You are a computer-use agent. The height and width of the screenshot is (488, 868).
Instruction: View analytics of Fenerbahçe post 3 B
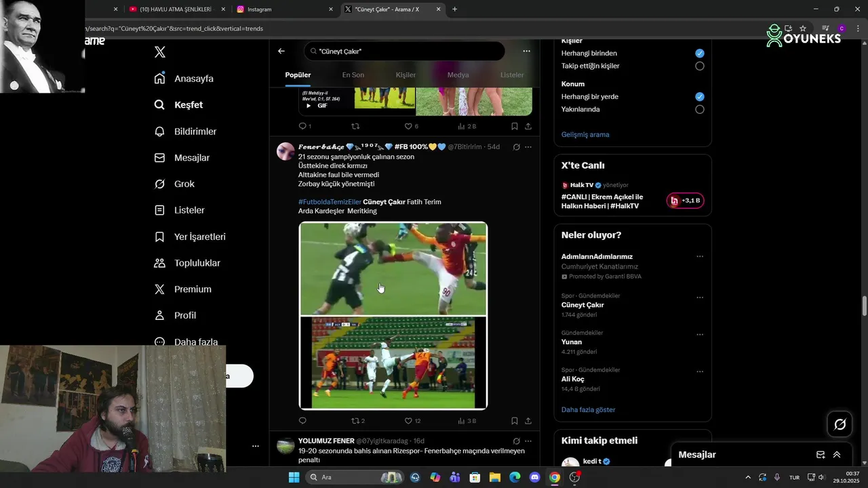coord(467,421)
